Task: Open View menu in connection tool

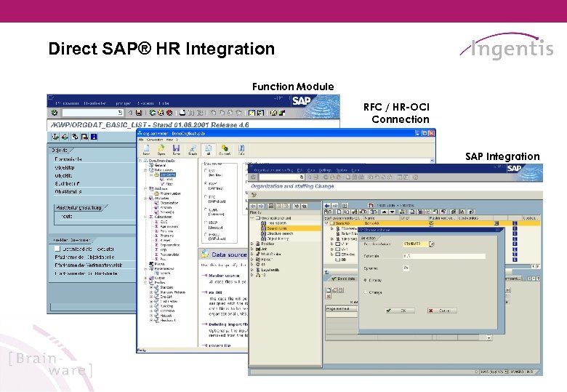Action: pos(169,140)
